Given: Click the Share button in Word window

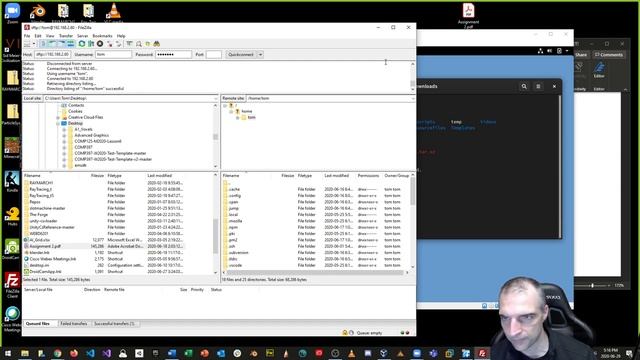Looking at the screenshot, I should [581, 55].
